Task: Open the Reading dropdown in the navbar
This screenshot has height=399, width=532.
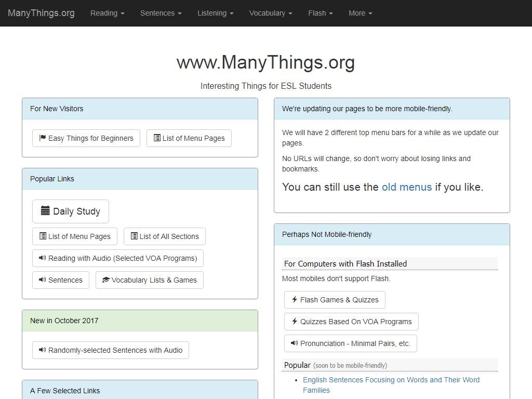Action: point(107,13)
